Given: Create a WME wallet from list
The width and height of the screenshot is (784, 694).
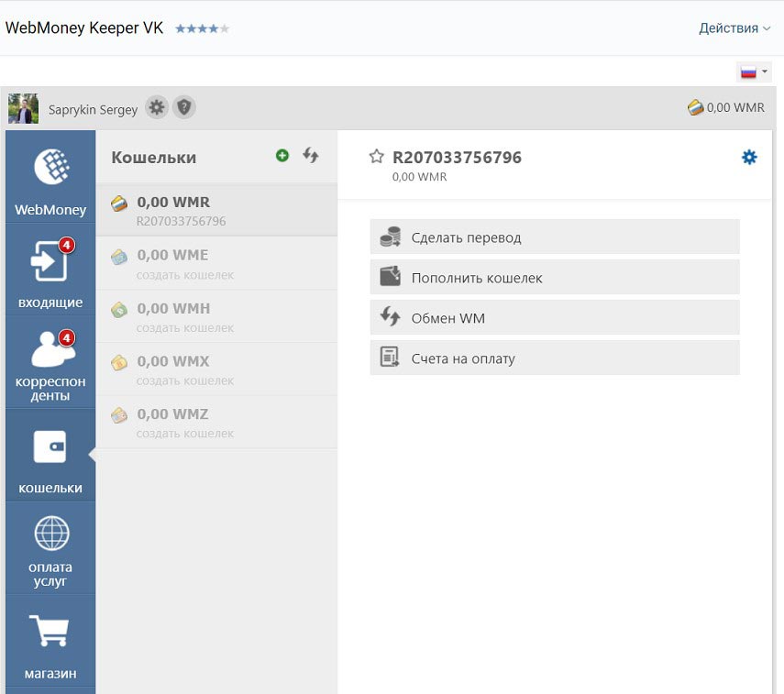Looking at the screenshot, I should point(216,263).
